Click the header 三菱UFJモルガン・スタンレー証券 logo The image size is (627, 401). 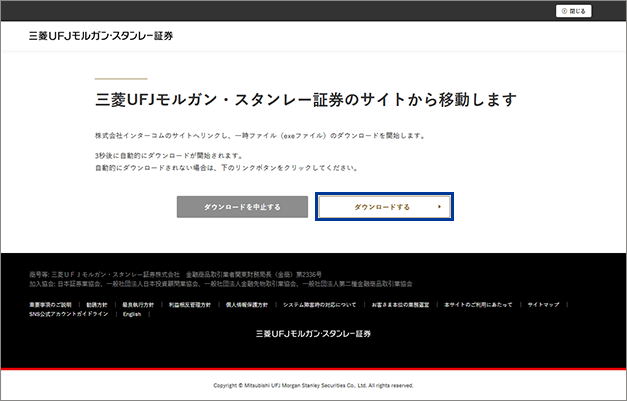(101, 36)
